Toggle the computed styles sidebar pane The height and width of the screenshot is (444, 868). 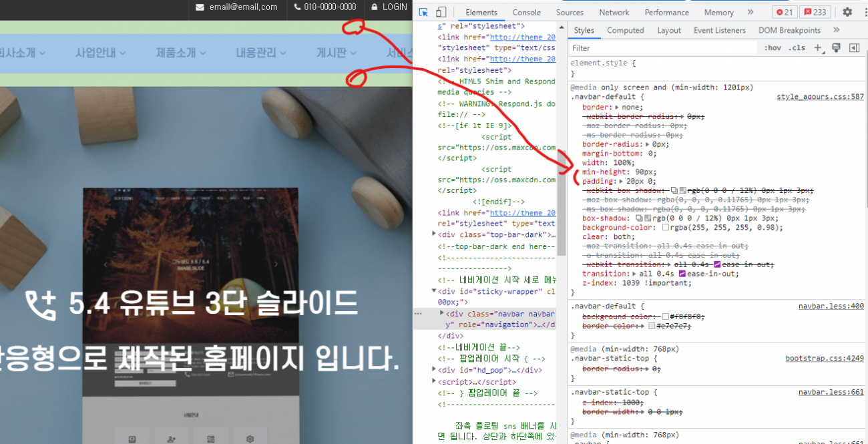pos(854,48)
